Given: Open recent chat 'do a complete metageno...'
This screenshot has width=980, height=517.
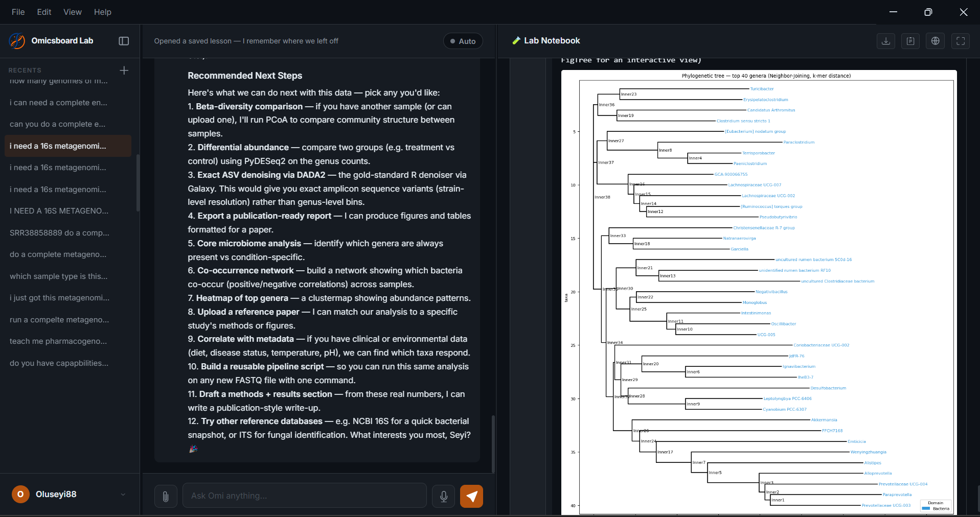Looking at the screenshot, I should coord(67,254).
